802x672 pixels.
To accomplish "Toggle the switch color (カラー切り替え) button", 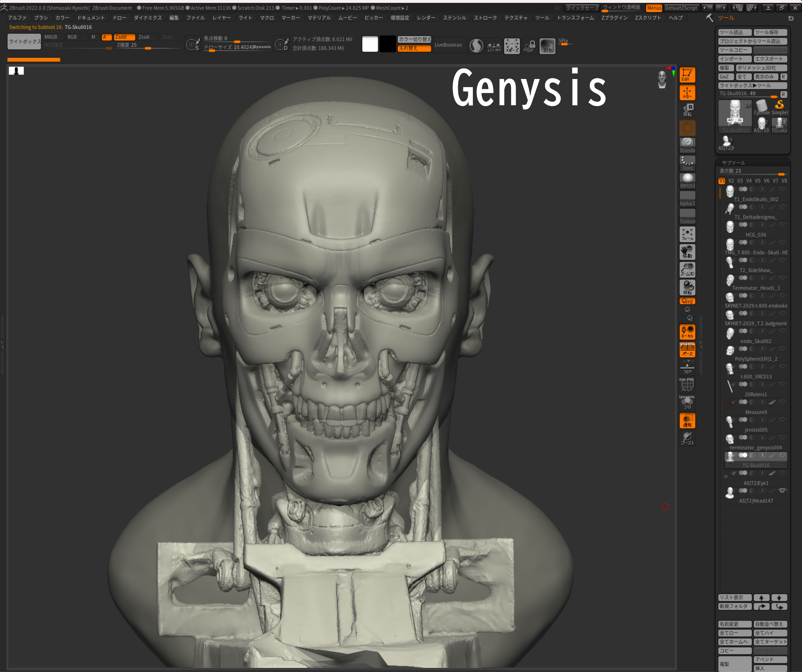I will coord(414,39).
